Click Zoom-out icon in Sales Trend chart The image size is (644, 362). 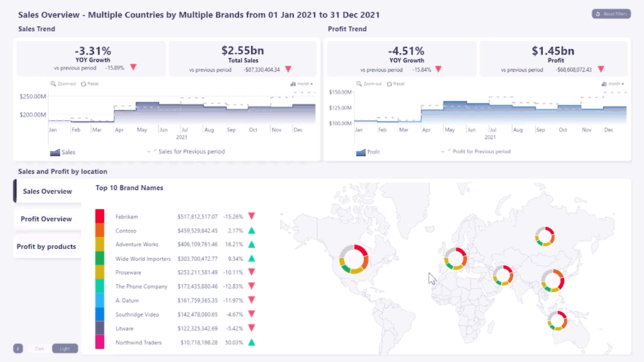(53, 83)
